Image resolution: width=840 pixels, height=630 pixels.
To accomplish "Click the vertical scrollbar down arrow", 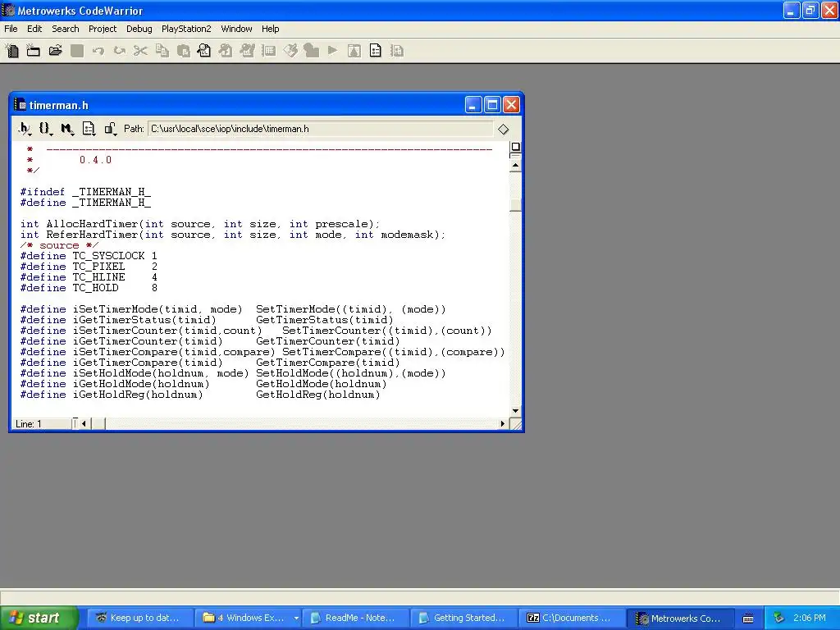I will tap(515, 411).
